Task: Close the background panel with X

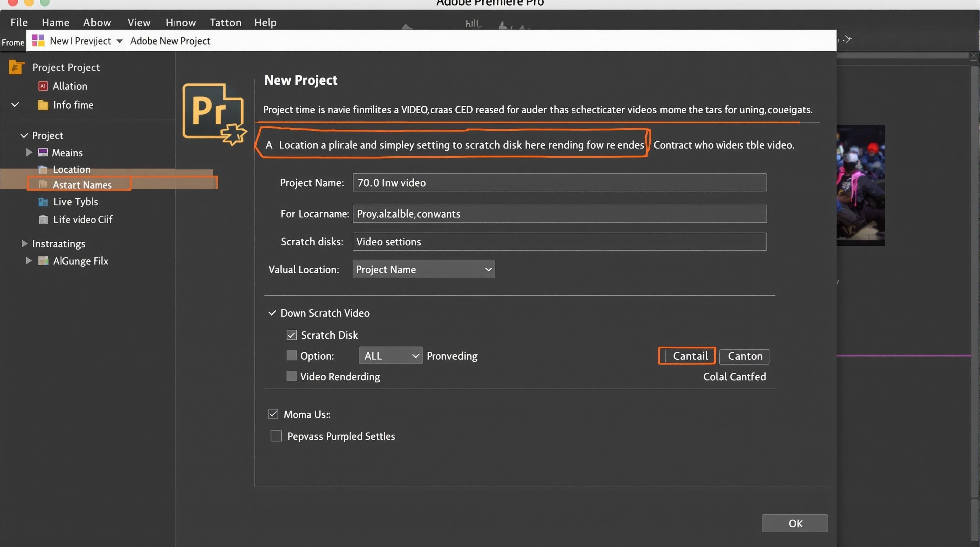Action: pos(974,56)
